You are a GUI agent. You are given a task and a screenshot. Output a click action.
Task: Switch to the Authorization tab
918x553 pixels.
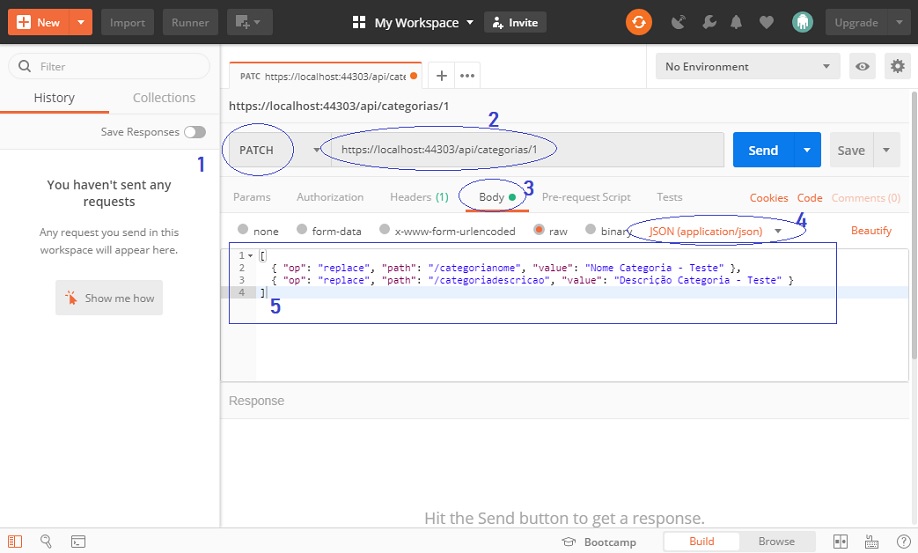coord(330,197)
